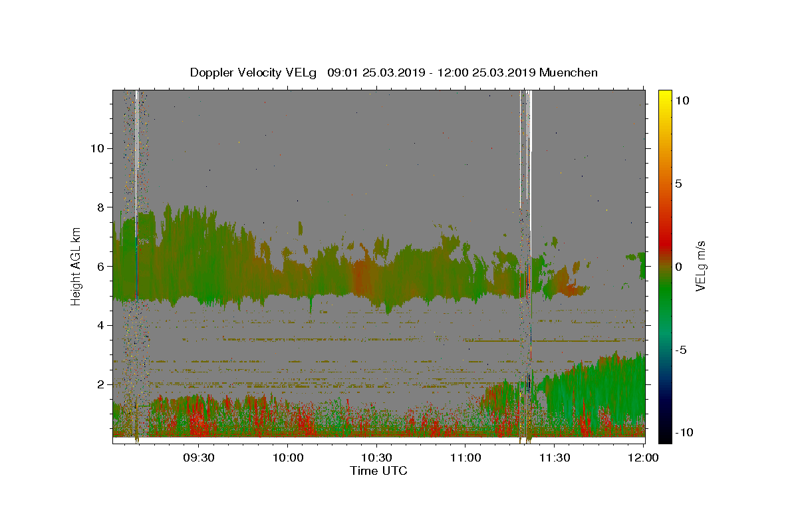Click the 09:30 time axis label
This screenshot has height=532, width=798.
tap(199, 458)
